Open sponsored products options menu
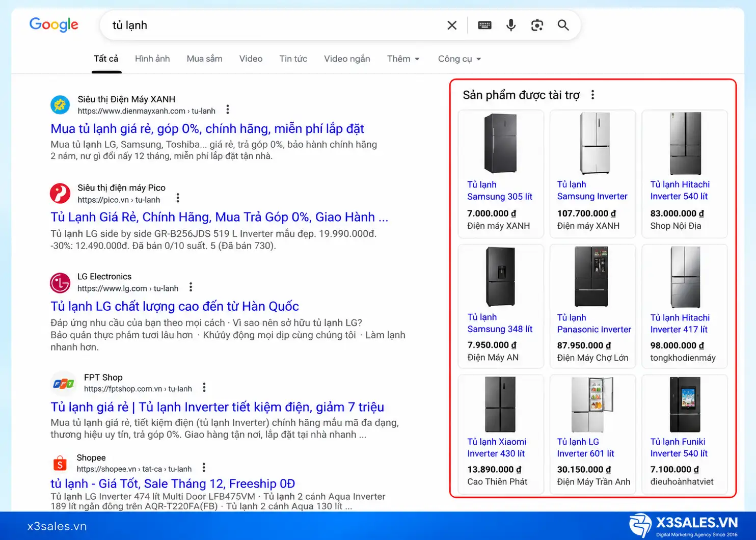Viewport: 756px width, 540px height. point(592,95)
